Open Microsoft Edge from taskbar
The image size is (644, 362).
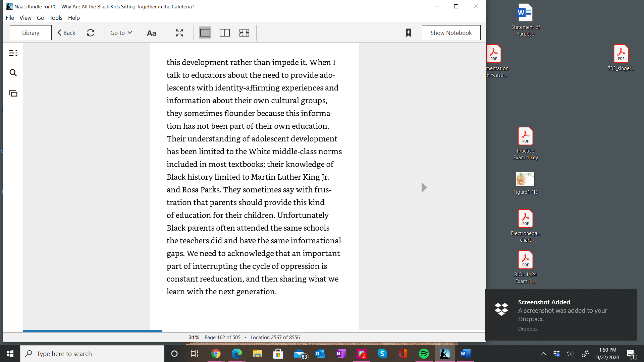[236, 354]
